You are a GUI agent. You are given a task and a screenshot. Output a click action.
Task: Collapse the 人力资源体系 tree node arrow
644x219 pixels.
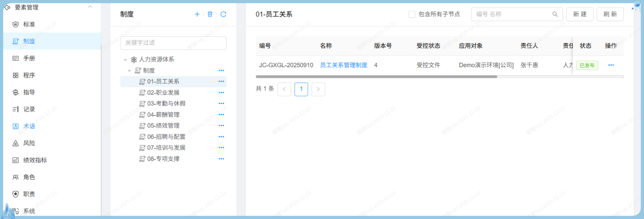tap(125, 60)
